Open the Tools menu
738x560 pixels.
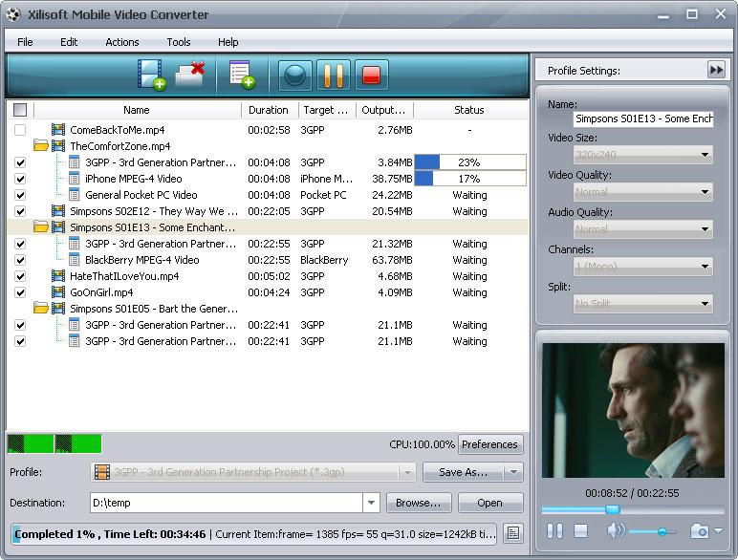coord(179,42)
